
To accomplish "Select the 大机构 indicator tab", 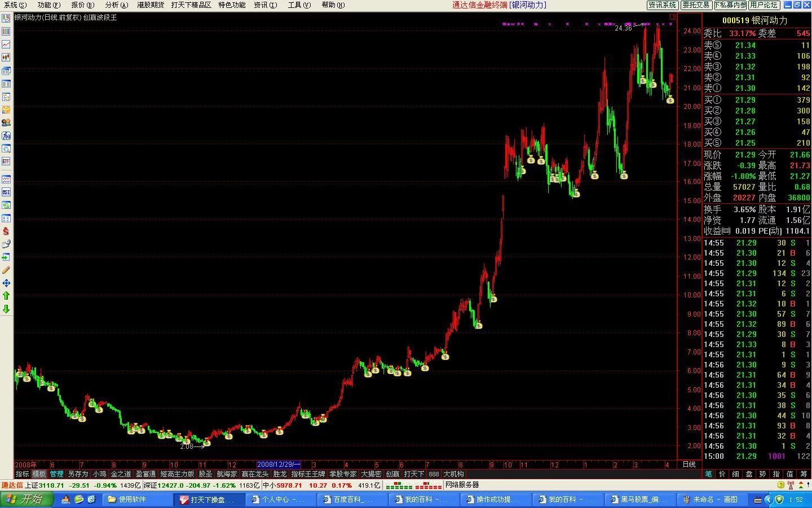I will pyautogui.click(x=453, y=474).
